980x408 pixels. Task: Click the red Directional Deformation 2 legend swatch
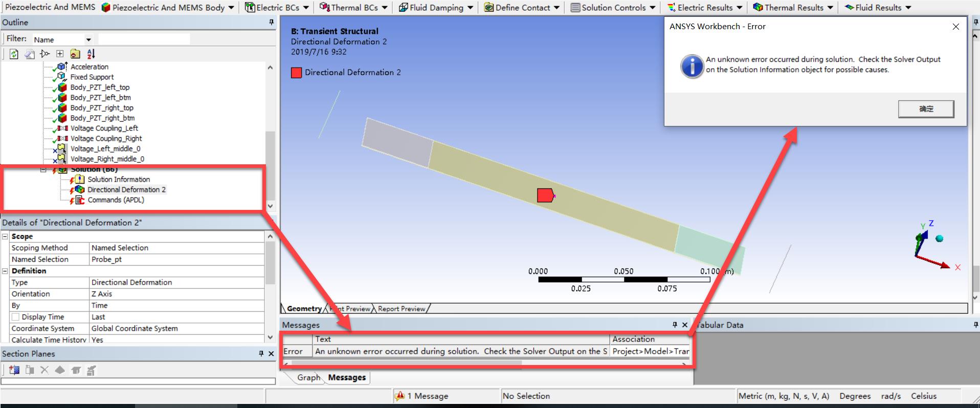point(296,73)
